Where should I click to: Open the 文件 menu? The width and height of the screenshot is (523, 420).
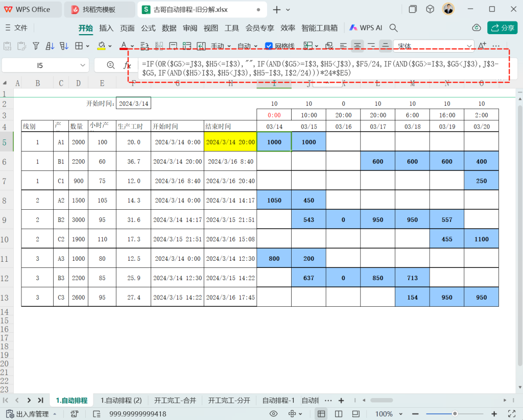[x=17, y=28]
